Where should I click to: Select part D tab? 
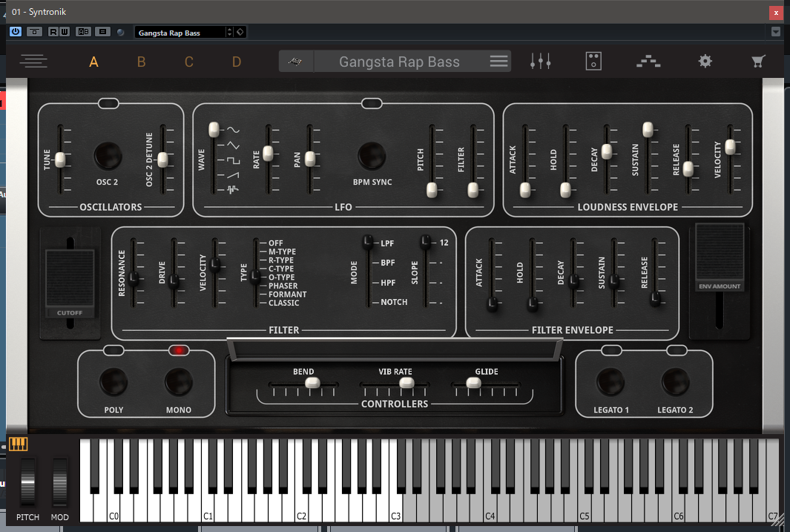[237, 62]
